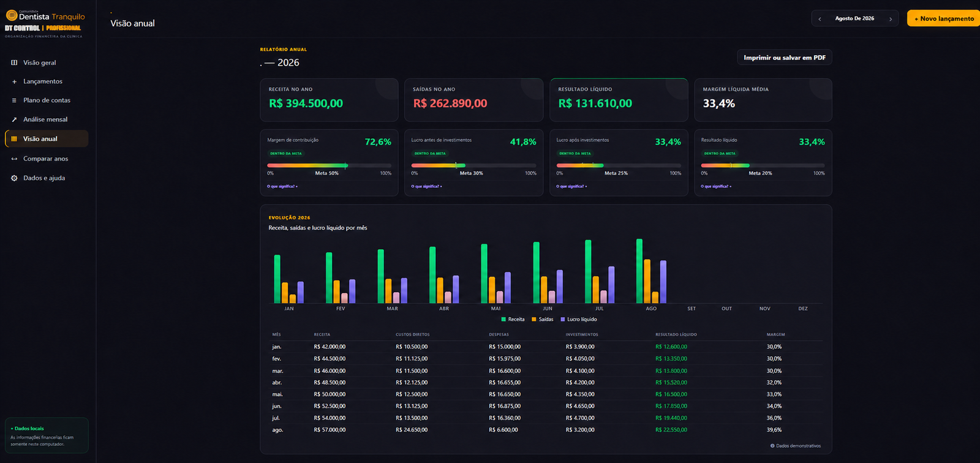Click the Margem líquida média value 33,4%
Viewport: 980px width, 463px height.
click(719, 104)
